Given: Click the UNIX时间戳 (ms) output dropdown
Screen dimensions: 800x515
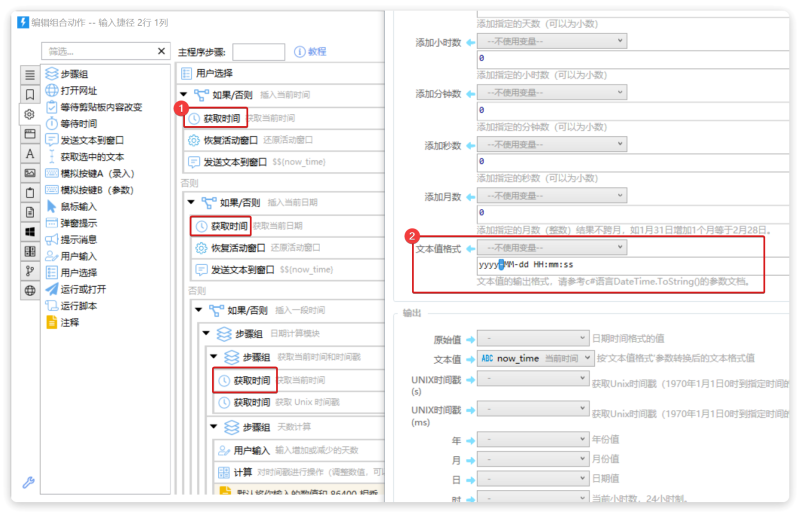Looking at the screenshot, I should tap(533, 409).
